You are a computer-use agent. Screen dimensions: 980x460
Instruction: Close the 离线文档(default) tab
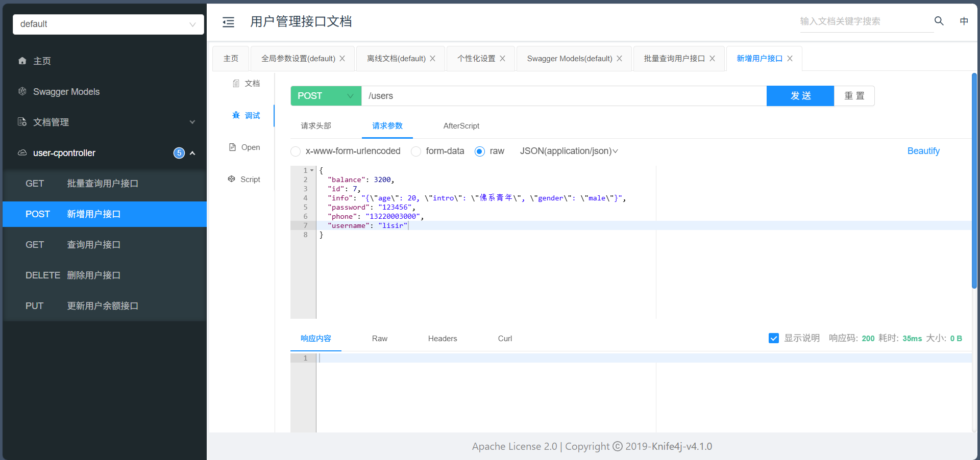click(x=432, y=59)
